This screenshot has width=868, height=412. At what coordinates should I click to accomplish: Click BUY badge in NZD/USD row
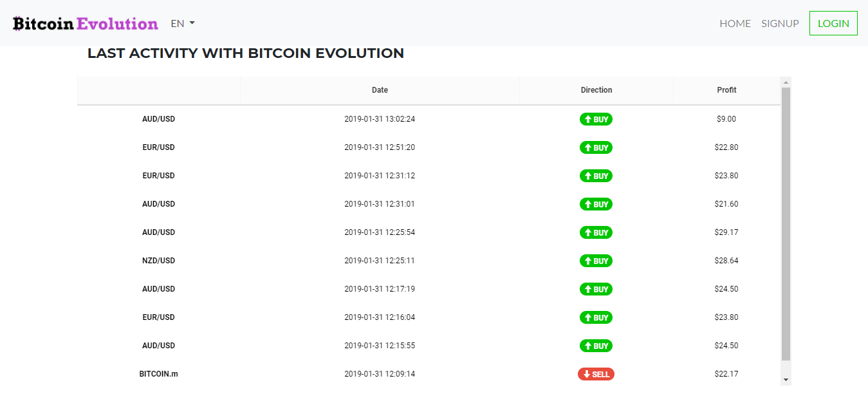pos(596,261)
